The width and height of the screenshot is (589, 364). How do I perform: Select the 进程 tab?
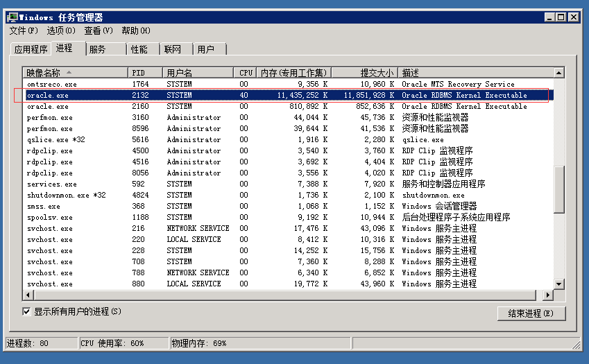tap(68, 48)
